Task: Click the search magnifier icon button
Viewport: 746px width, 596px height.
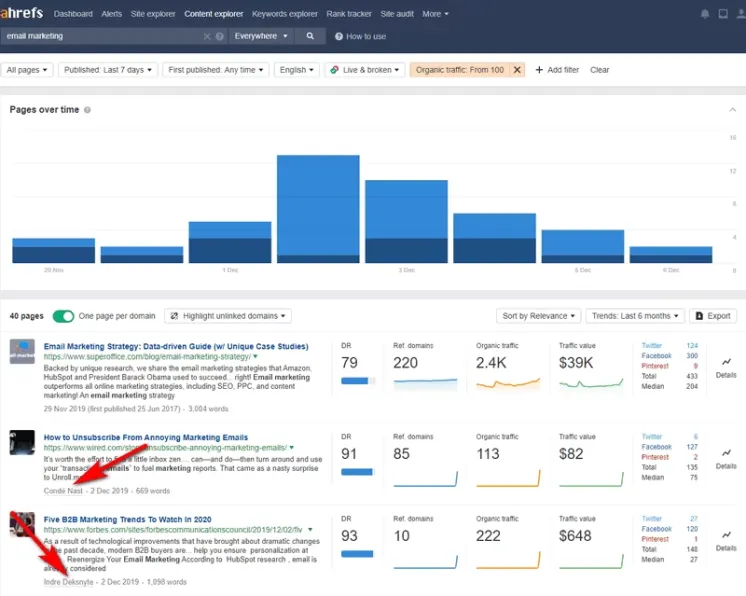Action: tap(310, 36)
